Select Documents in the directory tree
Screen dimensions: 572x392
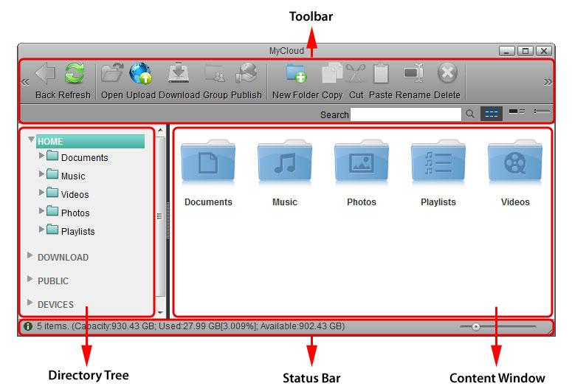(85, 158)
